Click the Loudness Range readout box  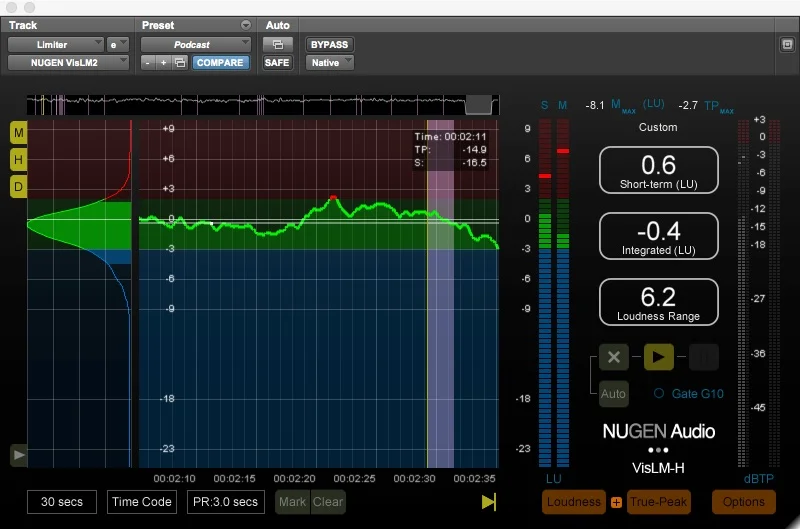(x=659, y=302)
